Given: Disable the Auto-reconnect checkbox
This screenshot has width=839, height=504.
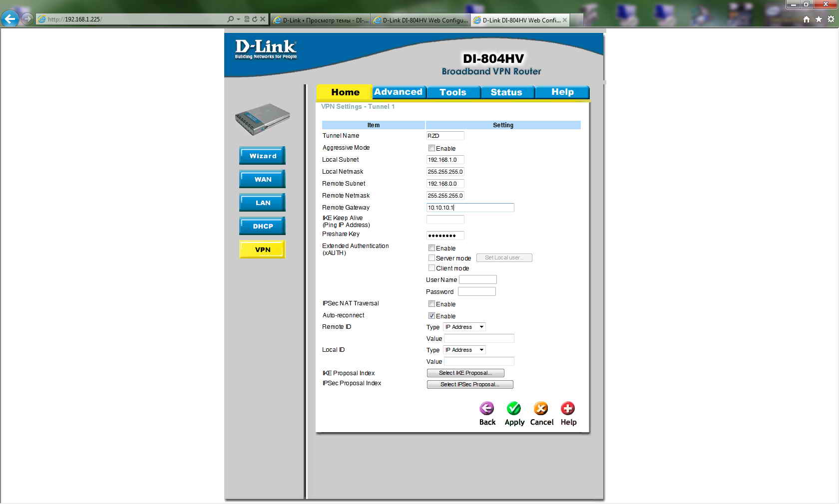Looking at the screenshot, I should (x=431, y=316).
